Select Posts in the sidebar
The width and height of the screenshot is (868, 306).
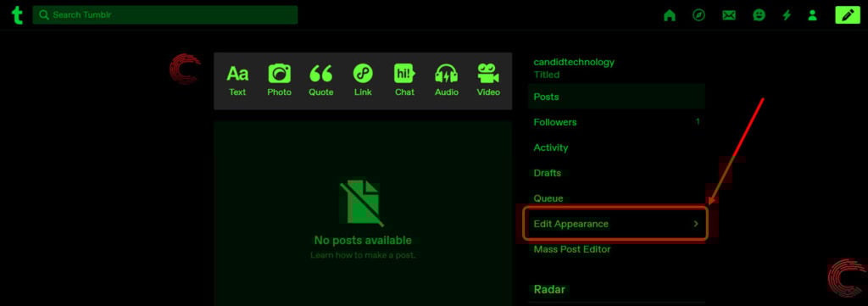point(617,97)
